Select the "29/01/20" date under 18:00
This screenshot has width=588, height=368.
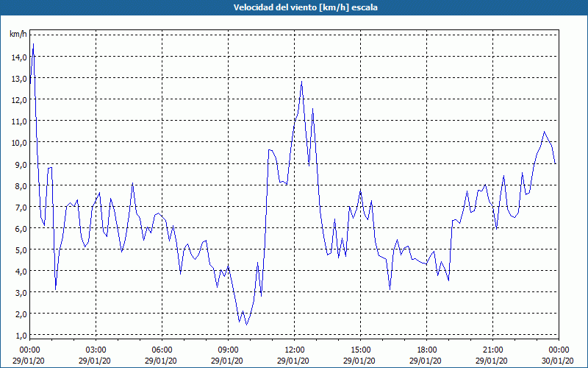tap(426, 361)
